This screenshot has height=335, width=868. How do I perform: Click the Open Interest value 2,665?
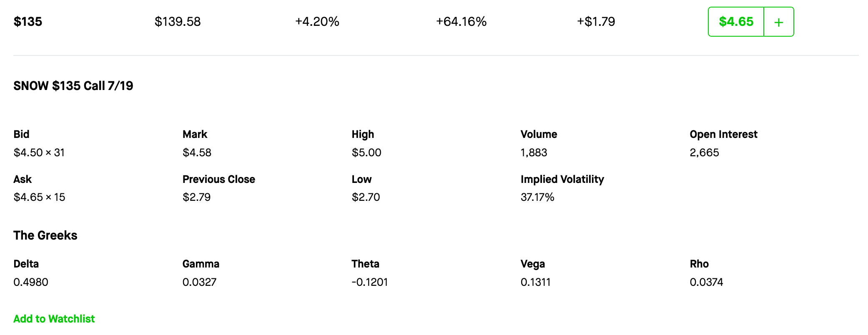(704, 152)
